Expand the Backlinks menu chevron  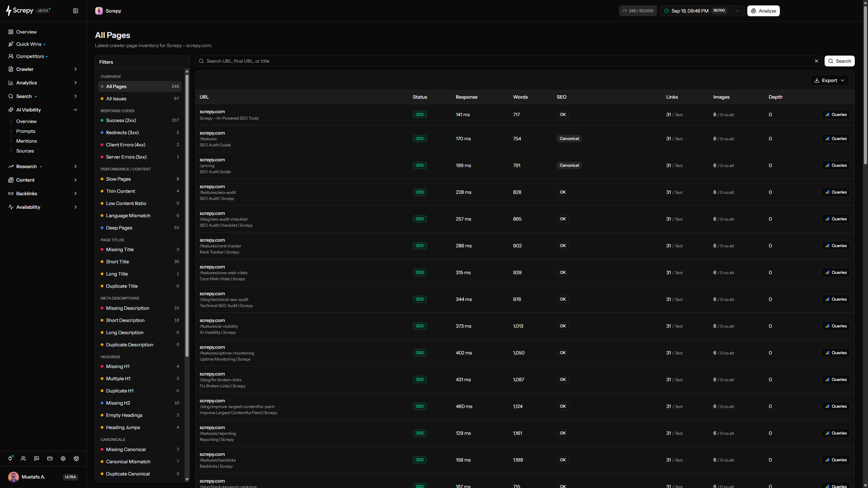click(76, 194)
